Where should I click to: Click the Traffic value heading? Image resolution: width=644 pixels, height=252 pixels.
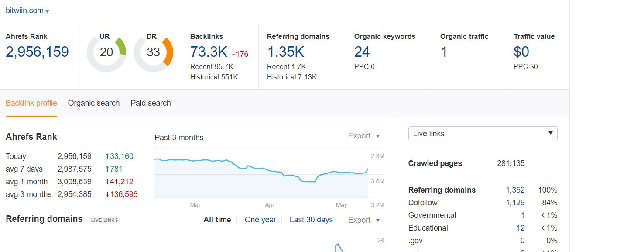(x=534, y=37)
